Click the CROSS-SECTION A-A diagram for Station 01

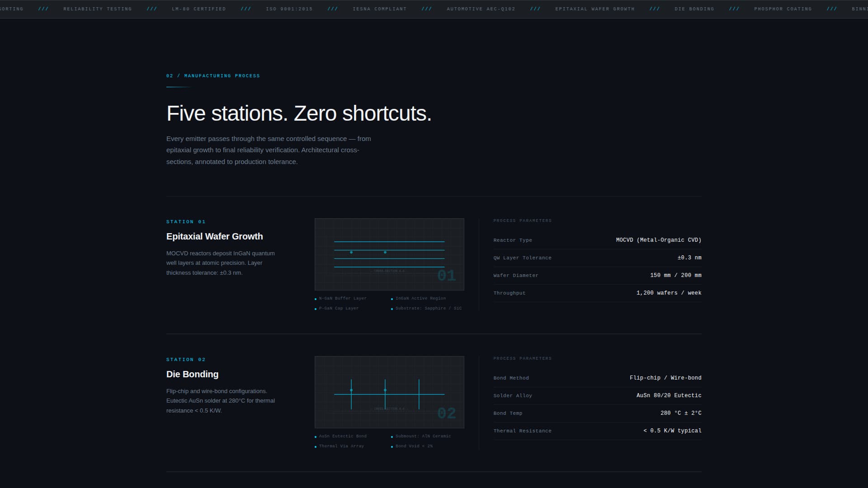[x=389, y=254]
